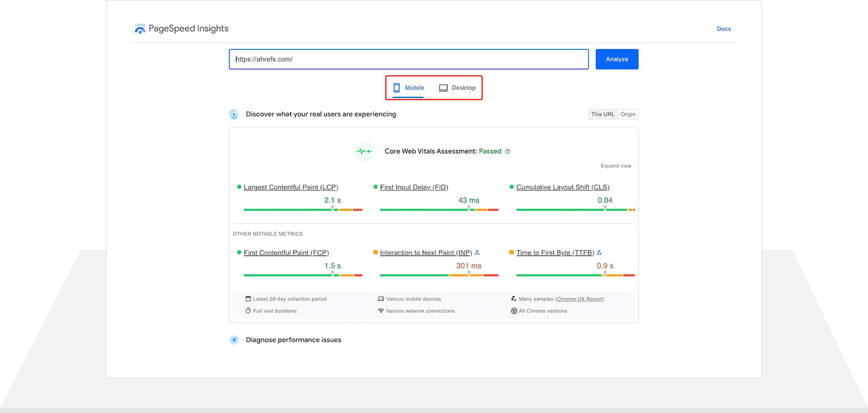Click the experimental flask icon beside TTFB
Screen dimensions: 868x413
click(x=600, y=253)
